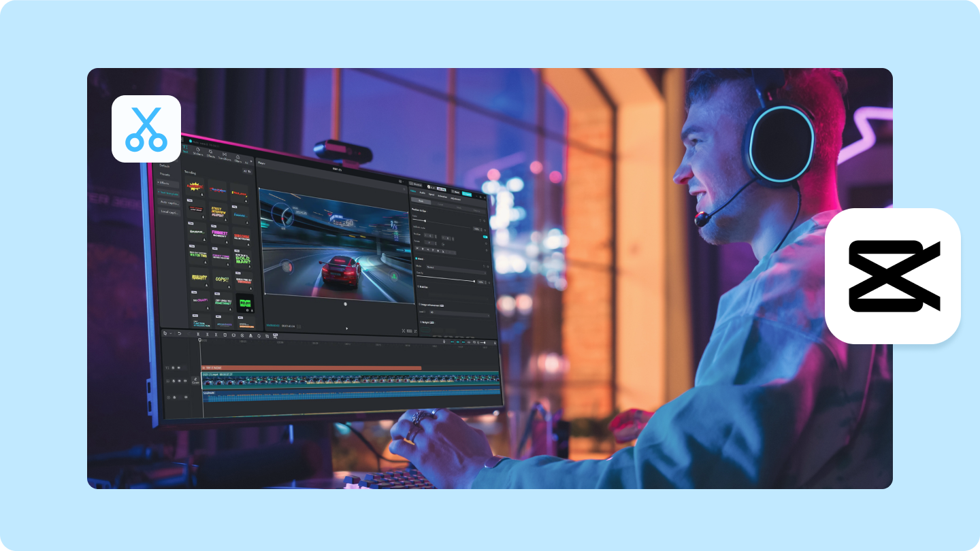
Task: Switch to the Animation tab in inspector
Action: click(x=443, y=197)
